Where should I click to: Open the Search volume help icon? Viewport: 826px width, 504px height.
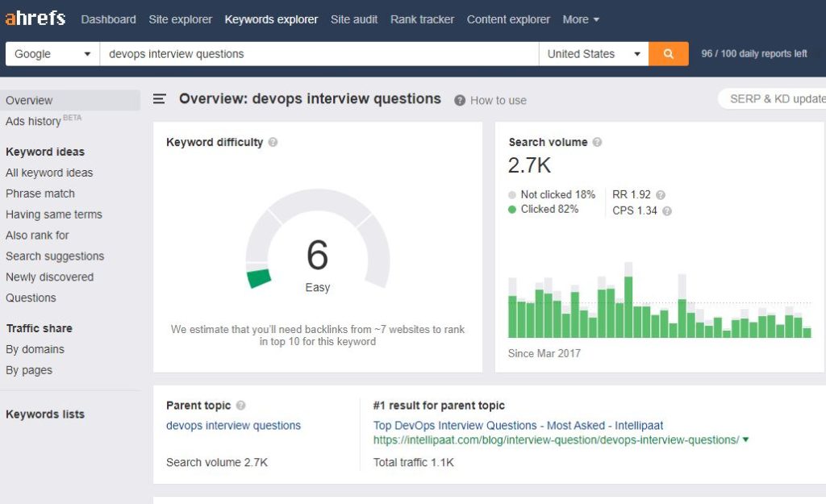[597, 142]
